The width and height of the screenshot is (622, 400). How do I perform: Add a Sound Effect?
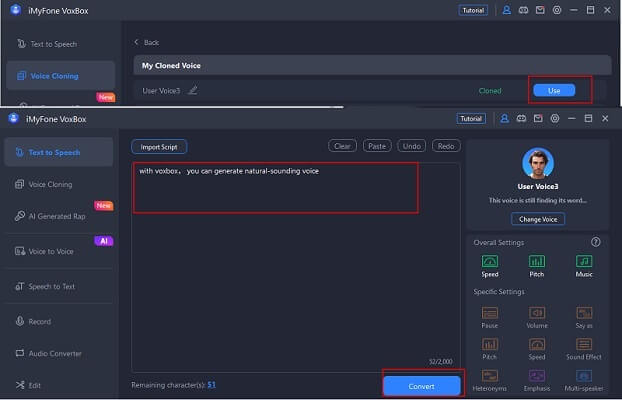pyautogui.click(x=584, y=349)
